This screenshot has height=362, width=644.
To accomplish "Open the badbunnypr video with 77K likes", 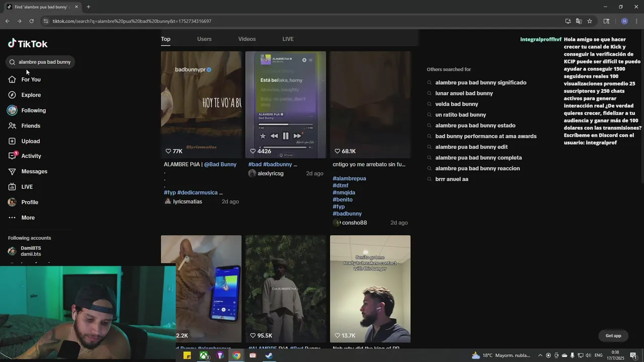I will point(201,105).
